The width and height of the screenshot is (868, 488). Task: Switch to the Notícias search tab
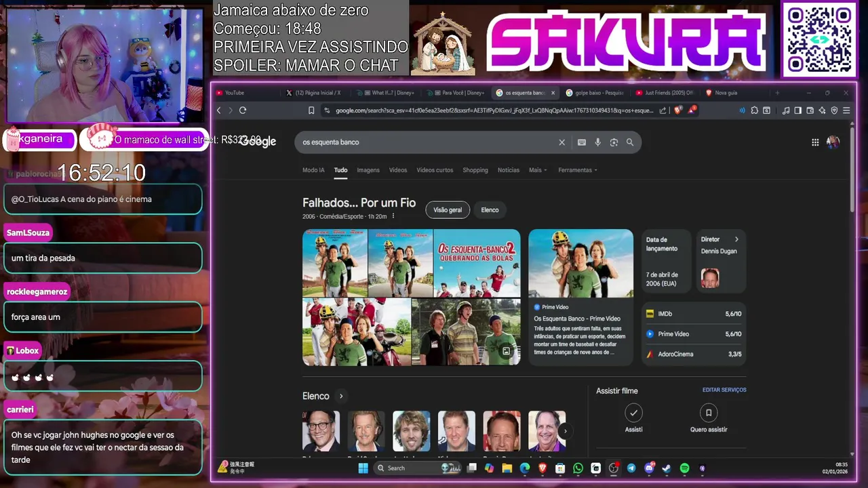coord(509,170)
